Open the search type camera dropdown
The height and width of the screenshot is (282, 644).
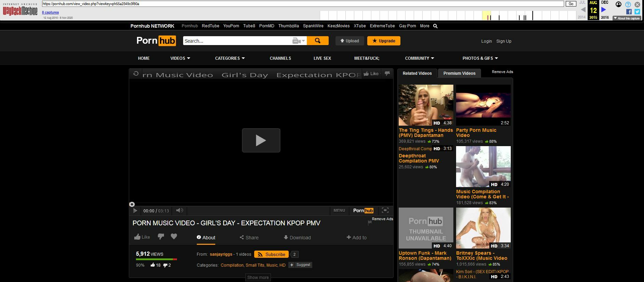point(299,41)
